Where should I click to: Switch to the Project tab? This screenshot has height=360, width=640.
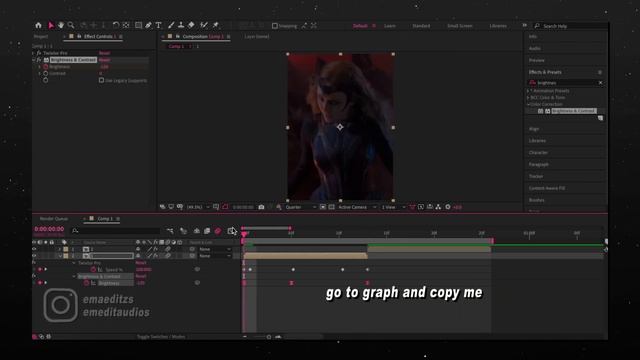point(41,37)
